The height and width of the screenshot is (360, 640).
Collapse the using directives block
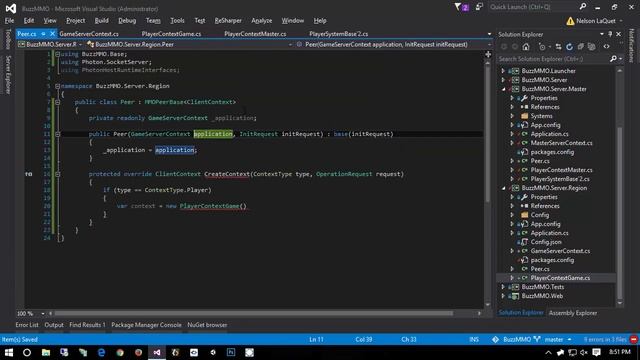(x=58, y=54)
